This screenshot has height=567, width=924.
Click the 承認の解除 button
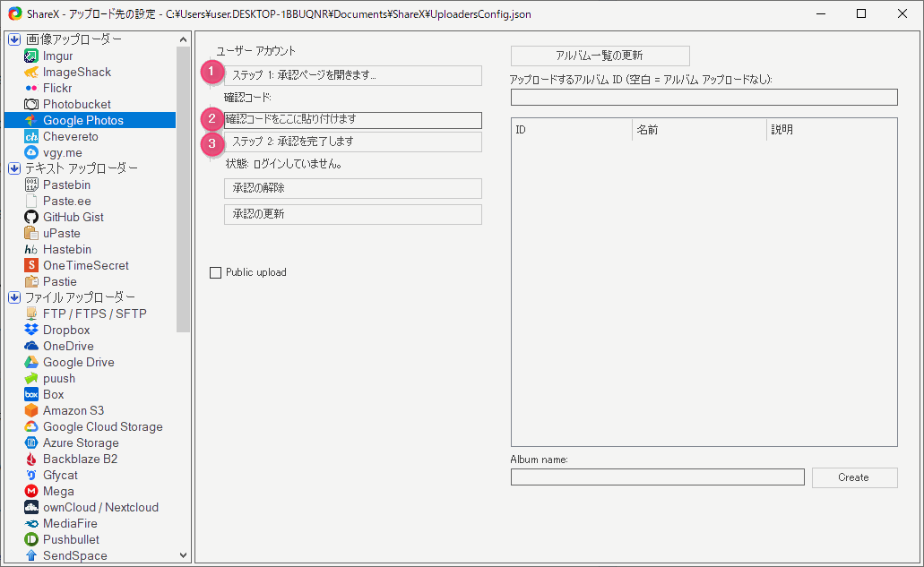[x=353, y=188]
